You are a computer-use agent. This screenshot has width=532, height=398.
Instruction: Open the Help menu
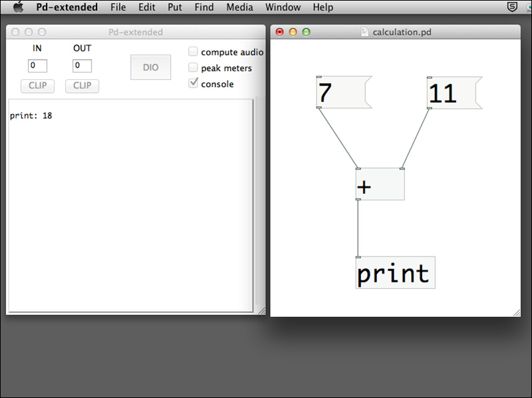(x=323, y=7)
